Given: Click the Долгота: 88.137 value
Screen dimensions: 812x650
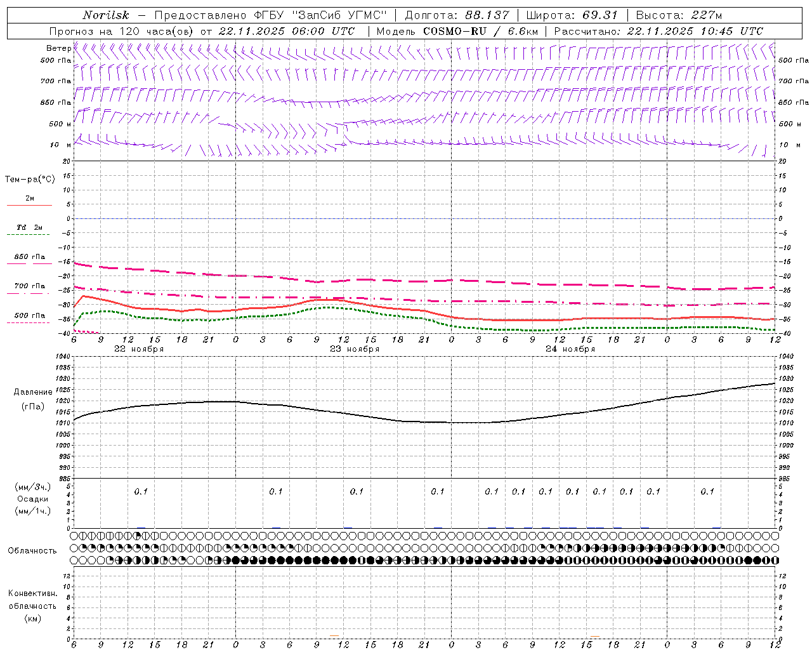Looking at the screenshot, I should [x=457, y=15].
